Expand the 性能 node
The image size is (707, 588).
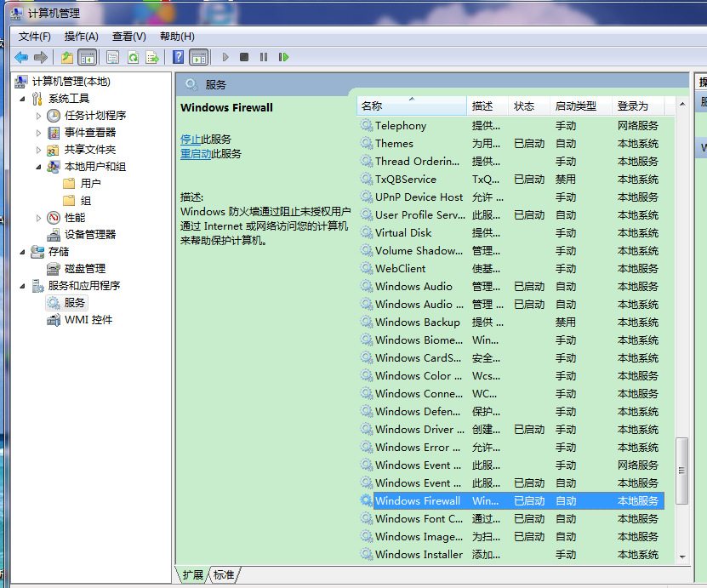tap(39, 218)
